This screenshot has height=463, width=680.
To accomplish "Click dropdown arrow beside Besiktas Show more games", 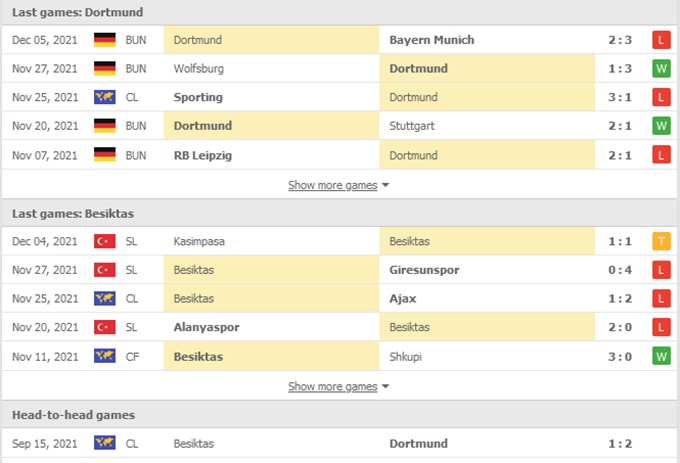I will 386,386.
